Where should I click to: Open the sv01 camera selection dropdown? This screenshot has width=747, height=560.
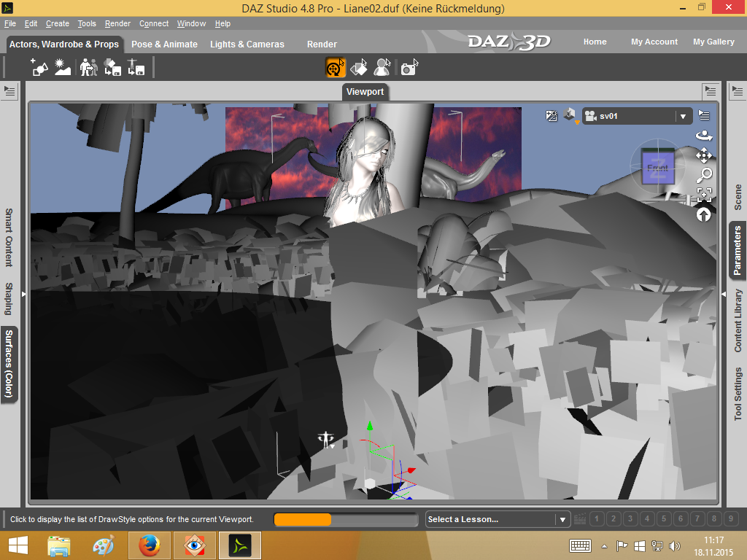pyautogui.click(x=637, y=116)
